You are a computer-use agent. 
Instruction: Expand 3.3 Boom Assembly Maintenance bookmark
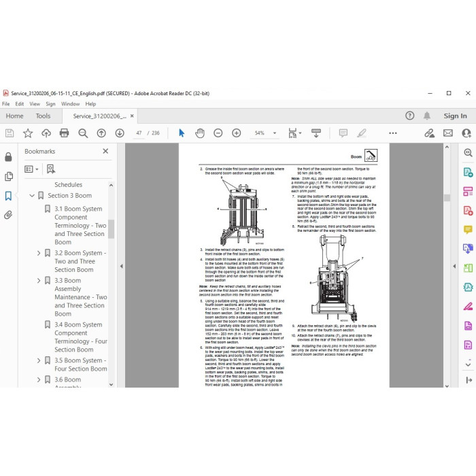click(39, 280)
